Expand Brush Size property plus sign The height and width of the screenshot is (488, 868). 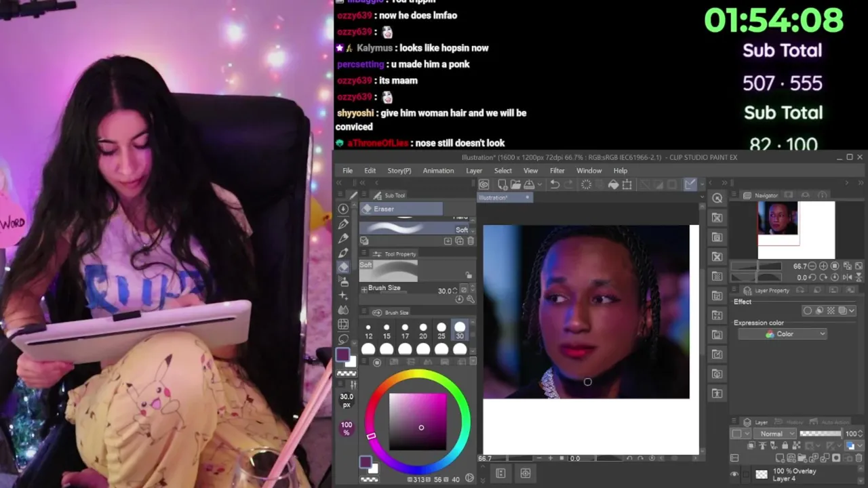click(x=364, y=289)
